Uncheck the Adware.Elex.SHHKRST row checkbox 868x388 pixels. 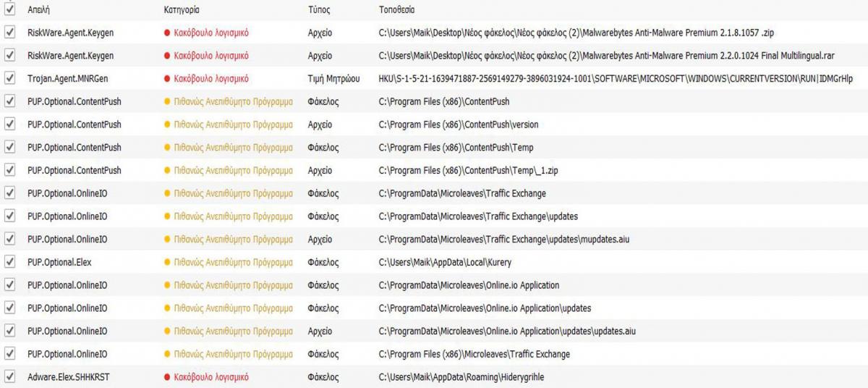tap(9, 377)
